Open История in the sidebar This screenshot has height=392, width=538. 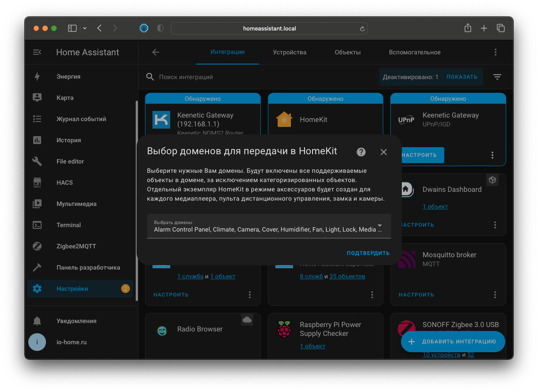pyautogui.click(x=80, y=140)
